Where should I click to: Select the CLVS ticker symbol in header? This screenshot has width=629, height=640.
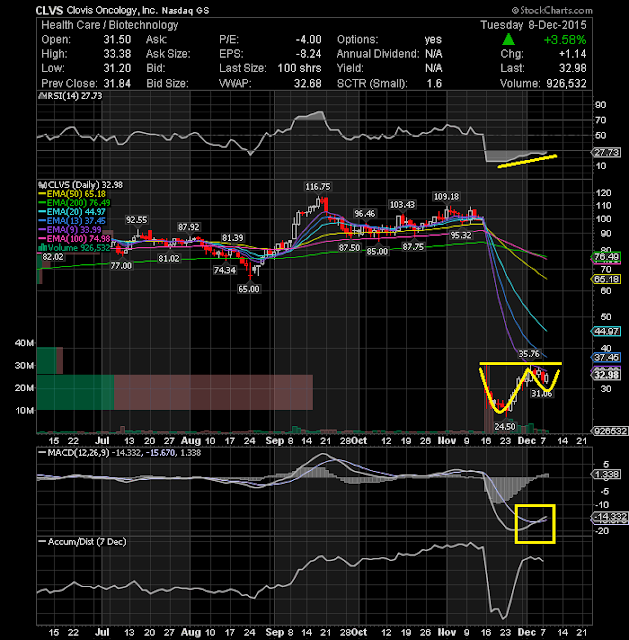pyautogui.click(x=49, y=11)
